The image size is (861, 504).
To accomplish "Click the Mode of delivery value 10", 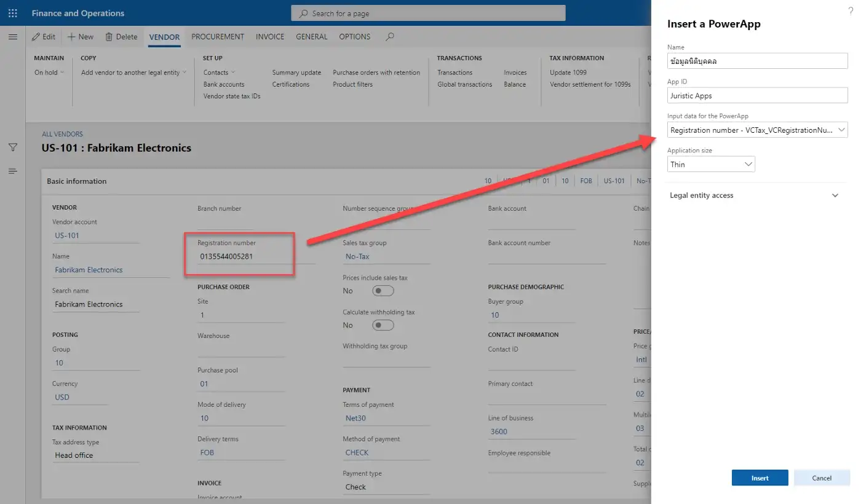I will (204, 418).
